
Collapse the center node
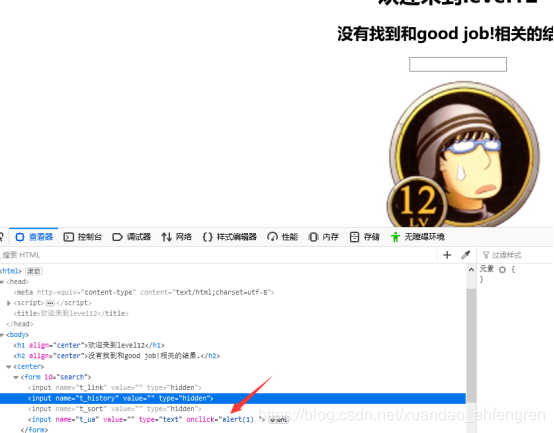pyautogui.click(x=9, y=367)
